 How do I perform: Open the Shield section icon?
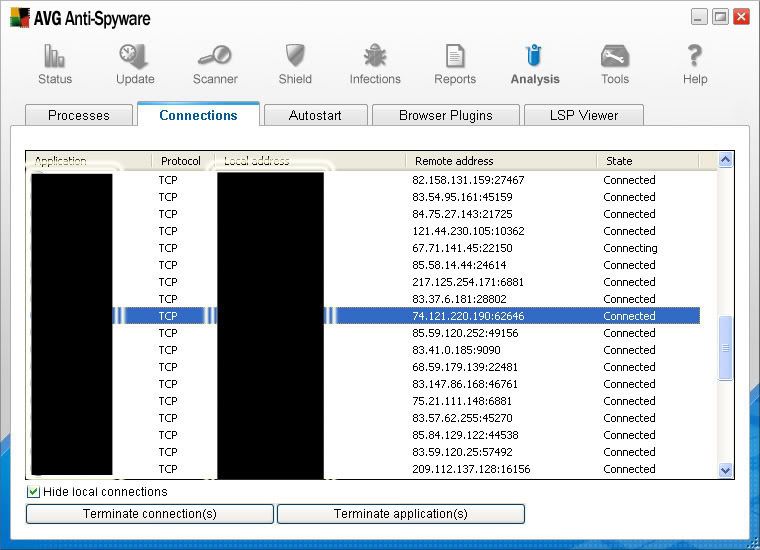pyautogui.click(x=295, y=55)
